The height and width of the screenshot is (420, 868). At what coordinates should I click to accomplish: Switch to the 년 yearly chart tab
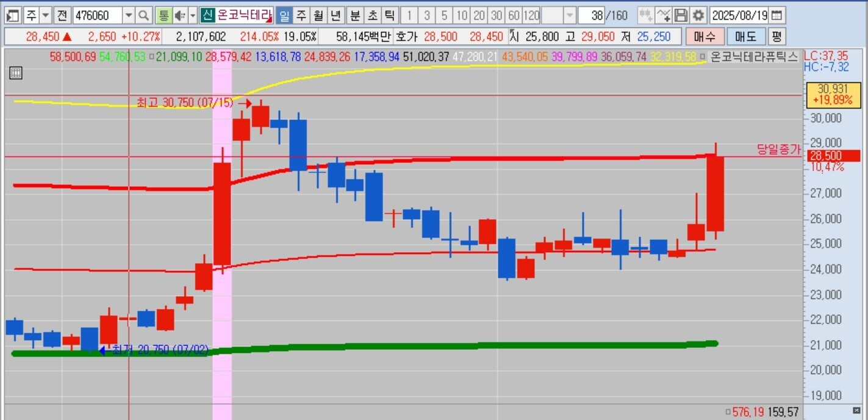coord(335,15)
